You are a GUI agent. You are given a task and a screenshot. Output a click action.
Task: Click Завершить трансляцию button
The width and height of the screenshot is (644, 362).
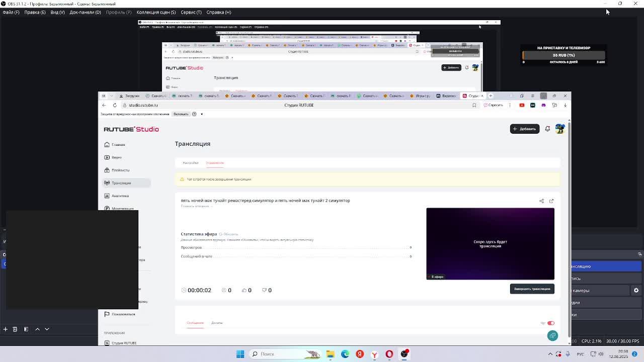(x=532, y=289)
